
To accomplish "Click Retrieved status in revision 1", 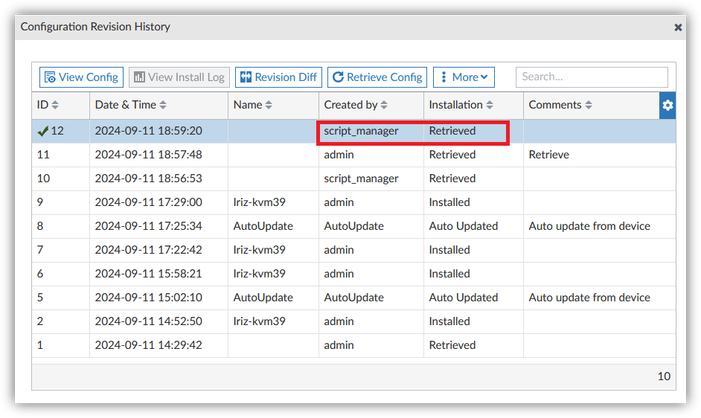I will [452, 345].
